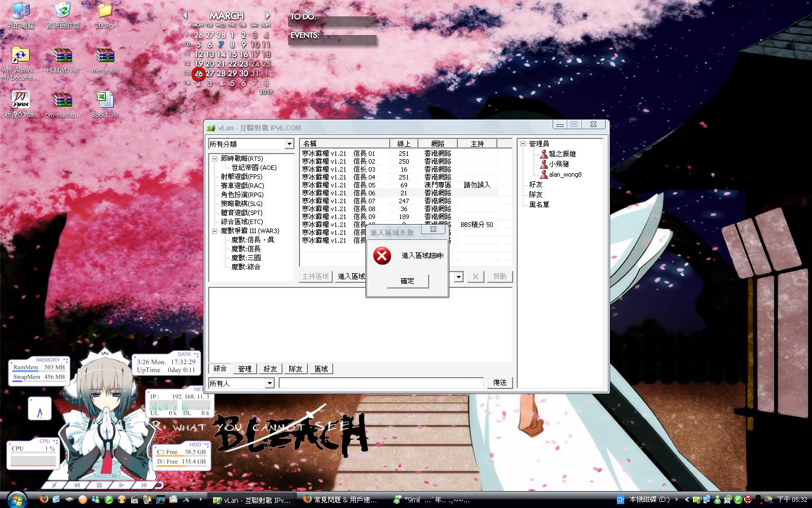Open the HDLDVD.iso archive on the desktop
The height and width of the screenshot is (508, 812).
click(x=63, y=56)
